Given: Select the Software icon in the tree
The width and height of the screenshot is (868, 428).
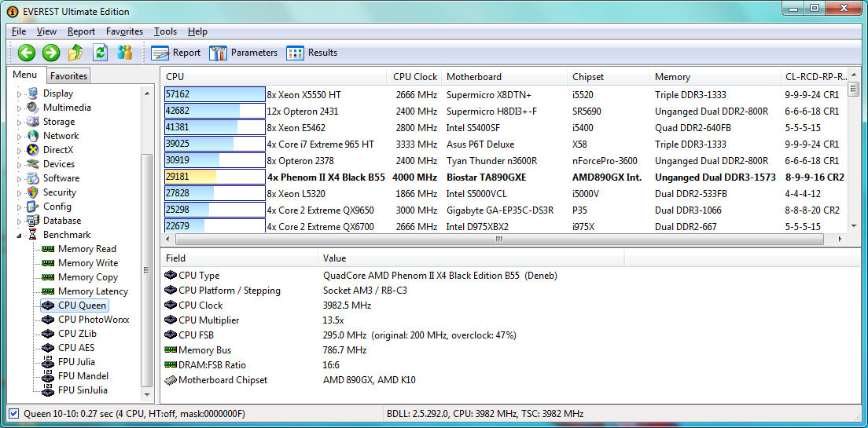Looking at the screenshot, I should (x=33, y=178).
